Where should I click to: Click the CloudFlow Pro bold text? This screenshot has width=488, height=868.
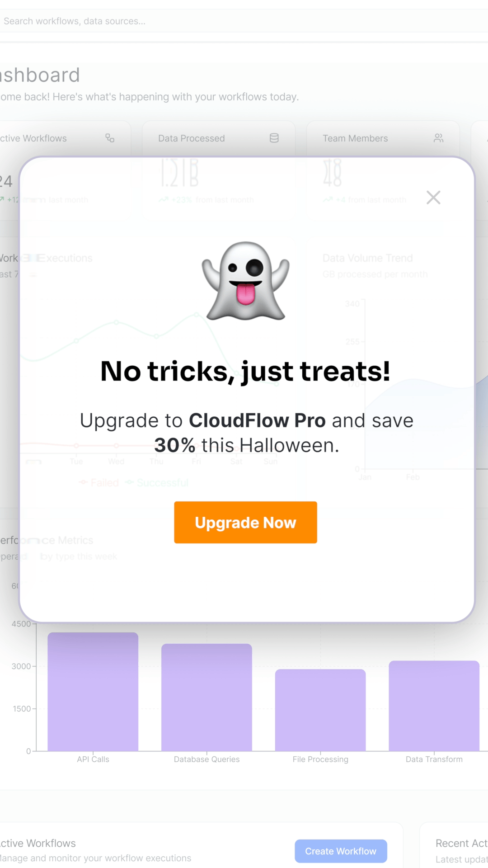257,420
